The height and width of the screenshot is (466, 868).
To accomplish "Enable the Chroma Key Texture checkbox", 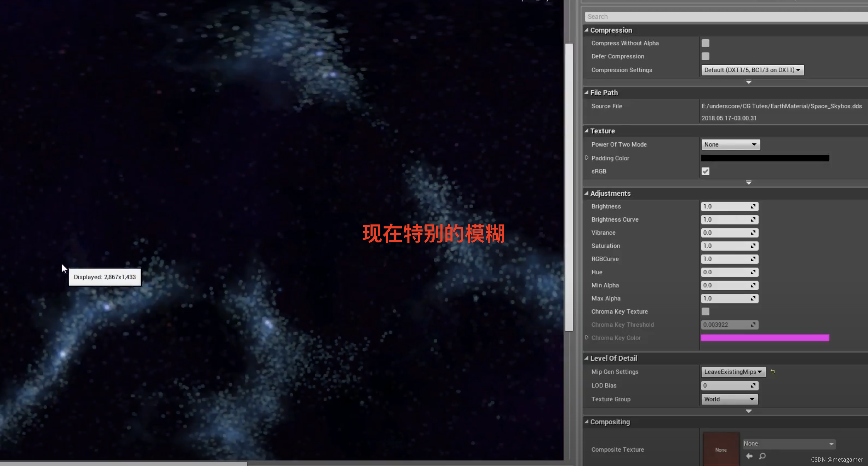I will pos(705,311).
